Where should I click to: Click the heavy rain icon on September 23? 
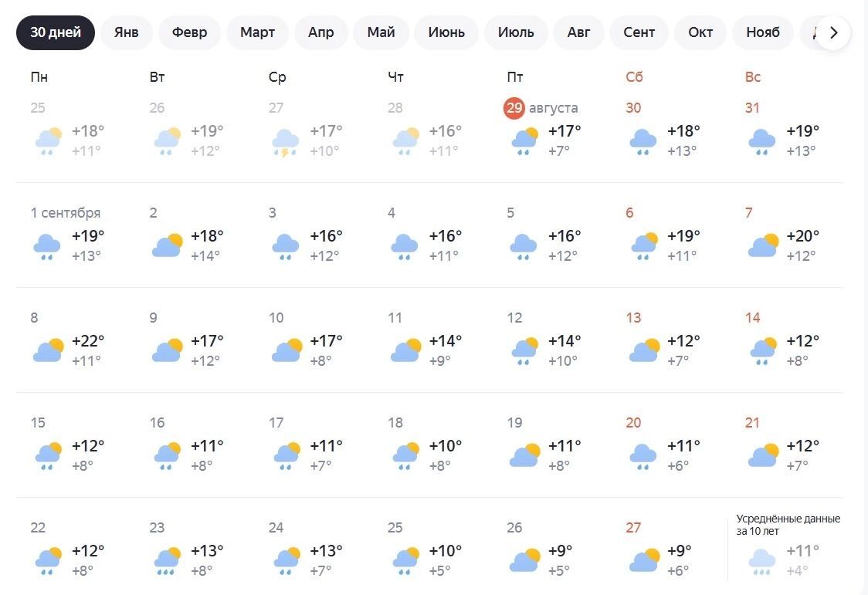pos(167,561)
